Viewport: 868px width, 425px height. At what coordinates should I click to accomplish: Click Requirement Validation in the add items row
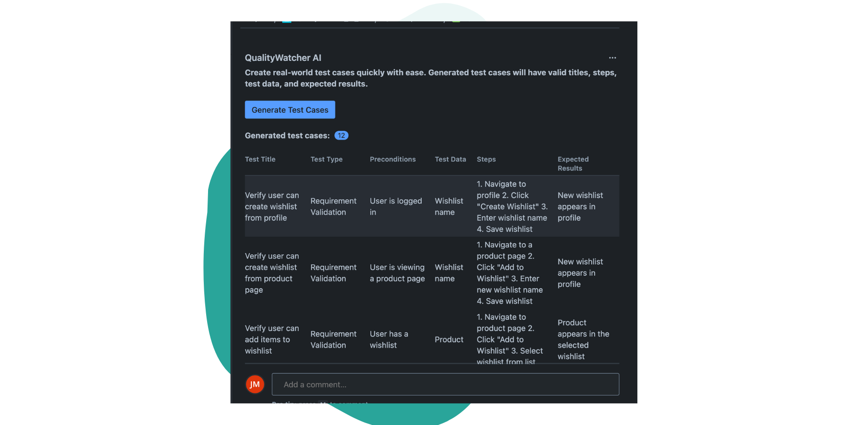coord(334,340)
